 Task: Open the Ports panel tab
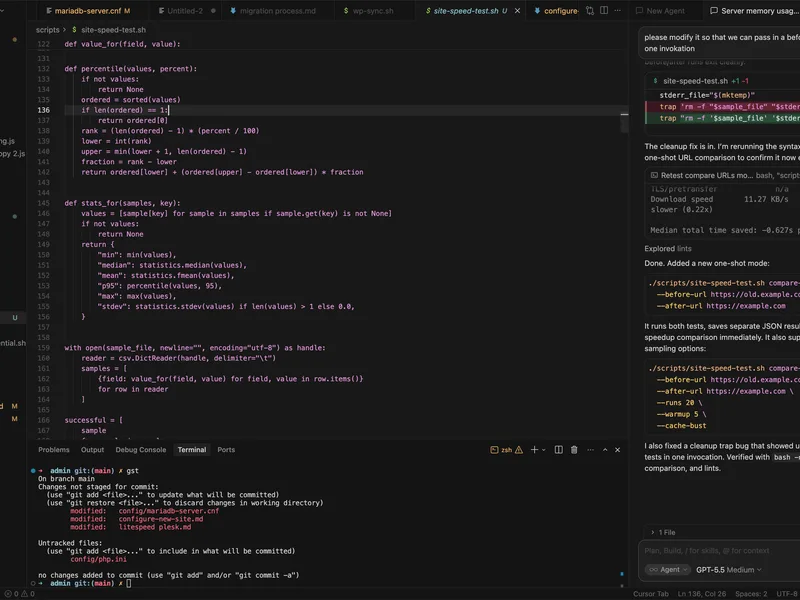point(226,449)
